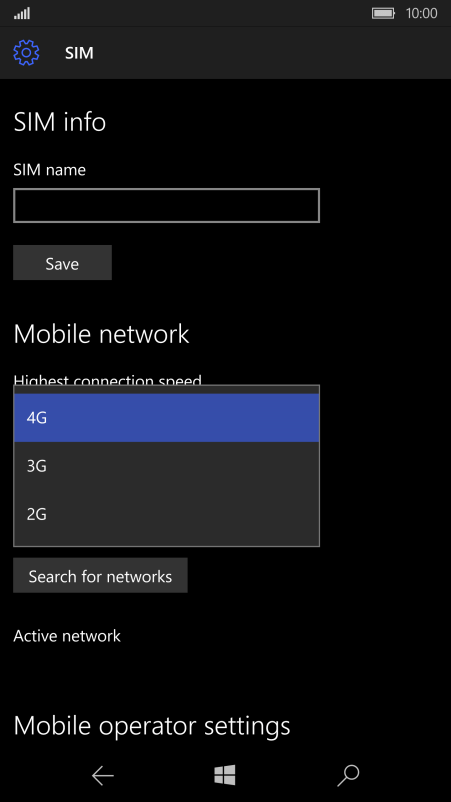Open Start with the Windows logo
The image size is (451, 802).
tap(225, 775)
